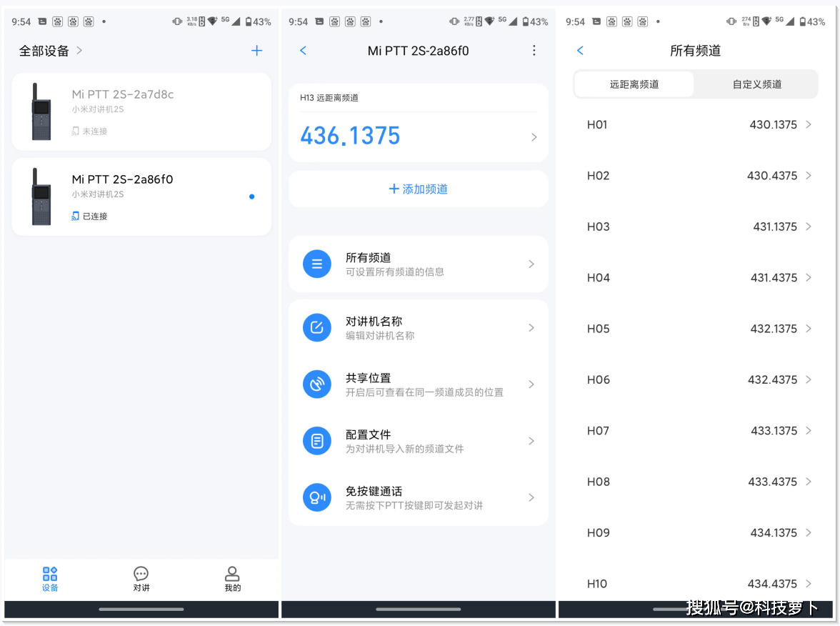Tap the blue selected dot on 2a86f0 card
This screenshot has height=626, width=840.
pyautogui.click(x=251, y=197)
